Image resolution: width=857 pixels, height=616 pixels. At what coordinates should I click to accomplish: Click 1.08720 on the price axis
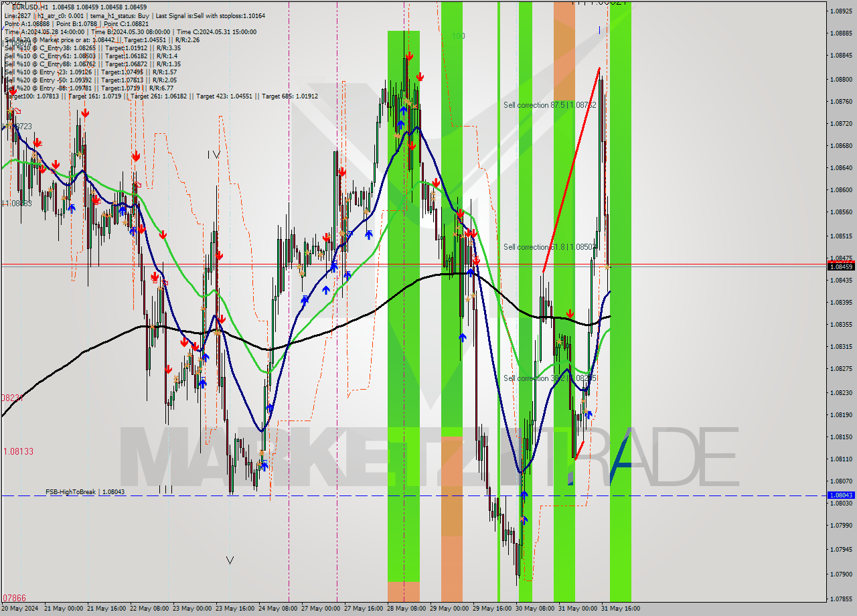tap(841, 124)
